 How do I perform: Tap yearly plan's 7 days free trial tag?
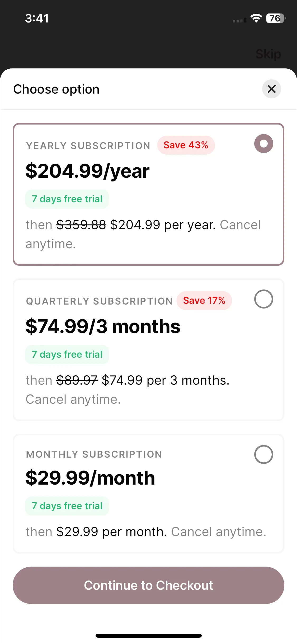(67, 199)
